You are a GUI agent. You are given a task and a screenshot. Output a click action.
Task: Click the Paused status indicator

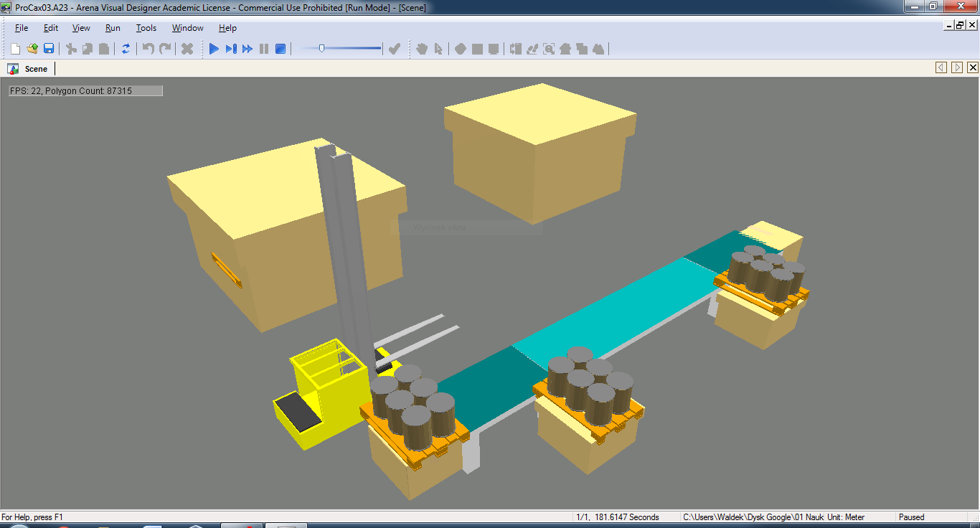click(911, 517)
